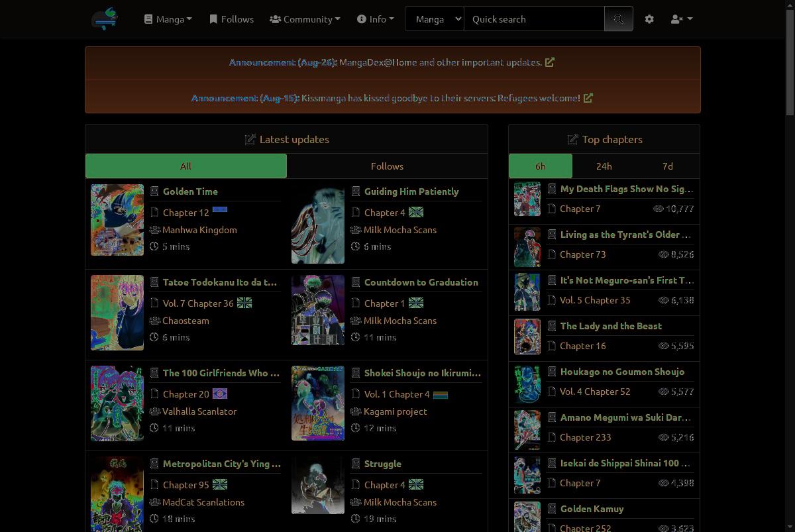Click the edit icon beside Latest updates
The width and height of the screenshot is (795, 532).
(x=250, y=139)
